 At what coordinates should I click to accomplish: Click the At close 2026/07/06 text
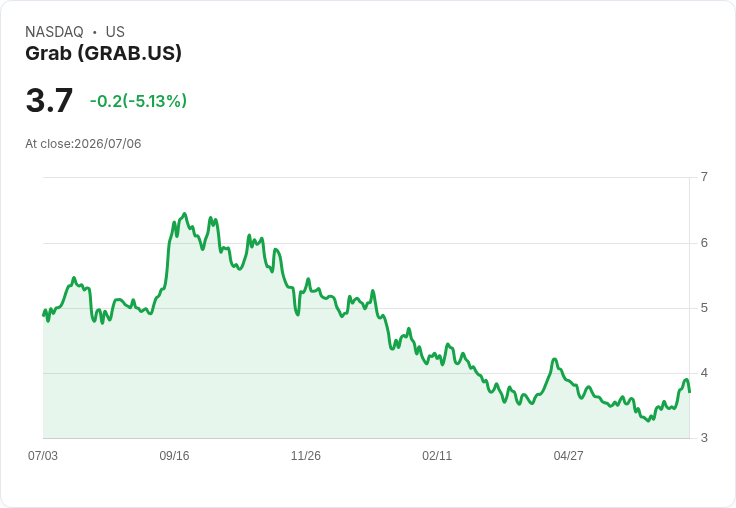coord(83,144)
